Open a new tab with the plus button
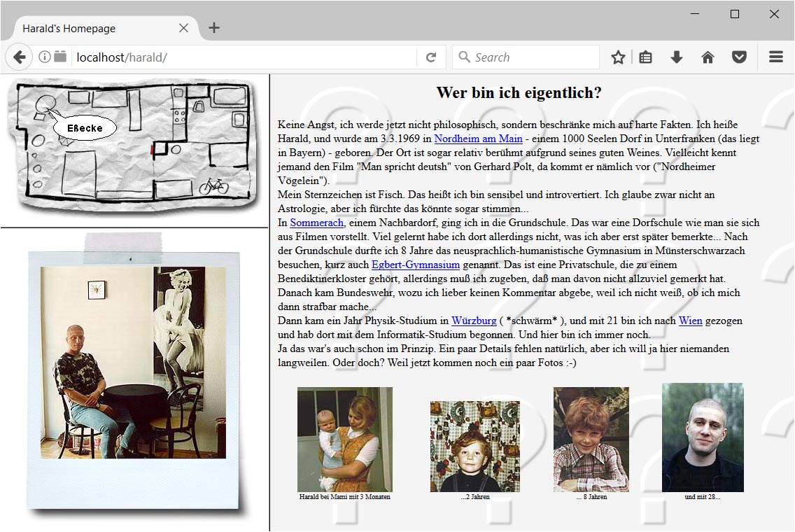 pyautogui.click(x=214, y=28)
